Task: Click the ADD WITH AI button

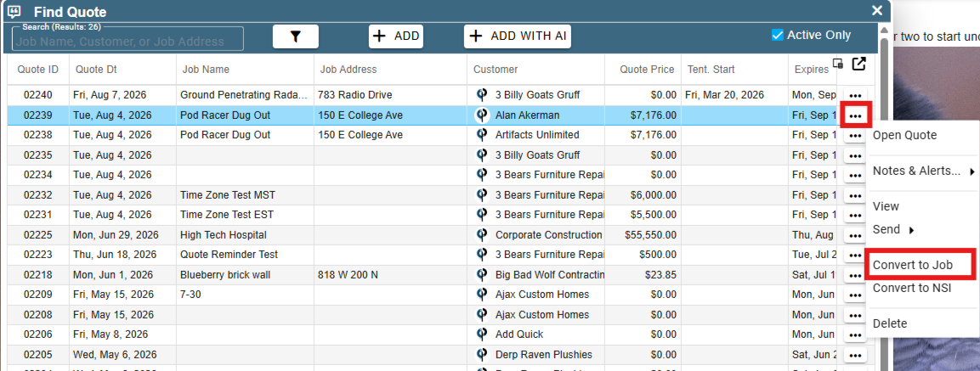Action: click(x=518, y=37)
